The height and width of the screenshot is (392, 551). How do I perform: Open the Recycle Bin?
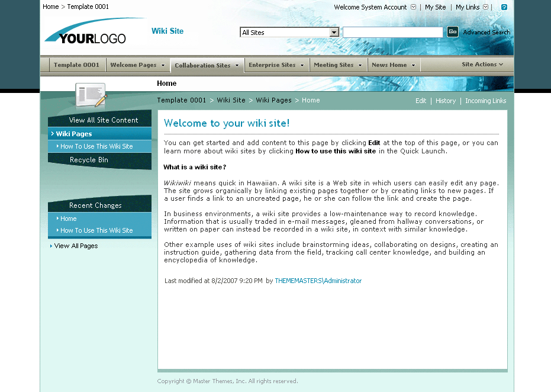88,160
